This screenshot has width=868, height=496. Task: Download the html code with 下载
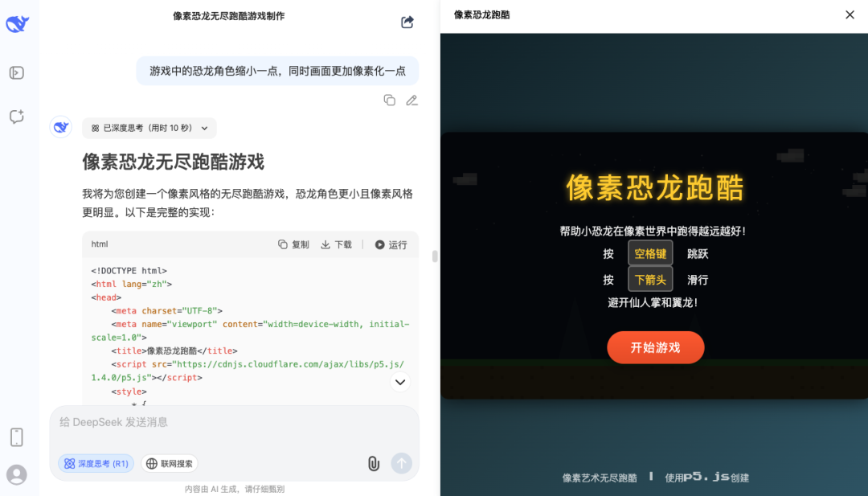tap(337, 244)
